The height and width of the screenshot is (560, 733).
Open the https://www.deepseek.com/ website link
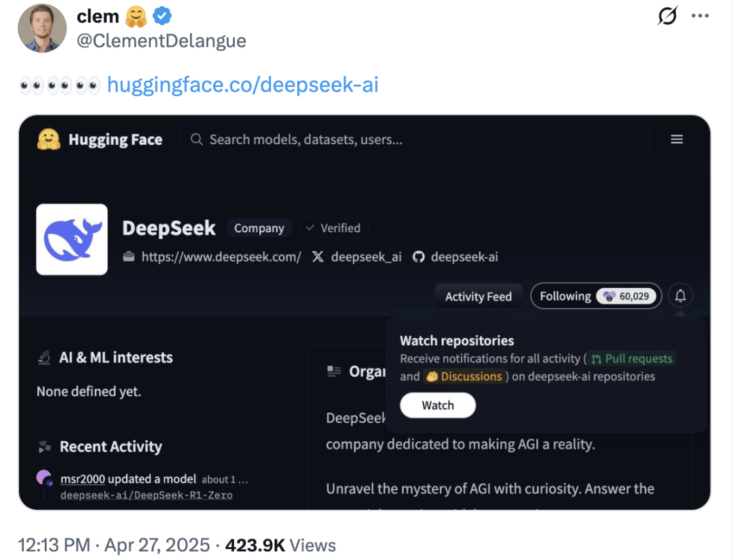coord(221,257)
